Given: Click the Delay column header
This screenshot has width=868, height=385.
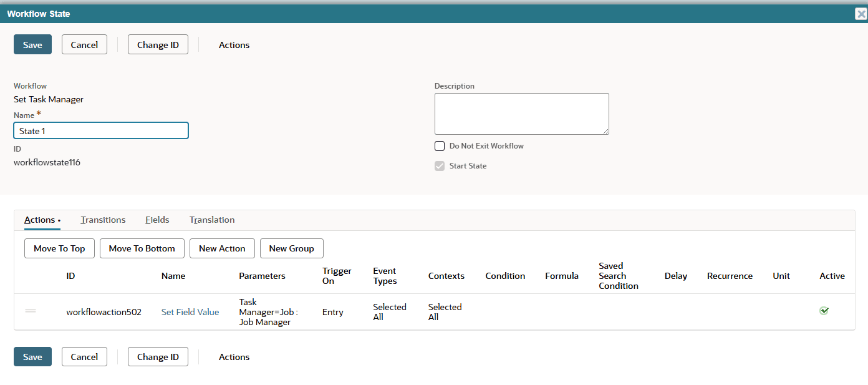Looking at the screenshot, I should coord(676,276).
